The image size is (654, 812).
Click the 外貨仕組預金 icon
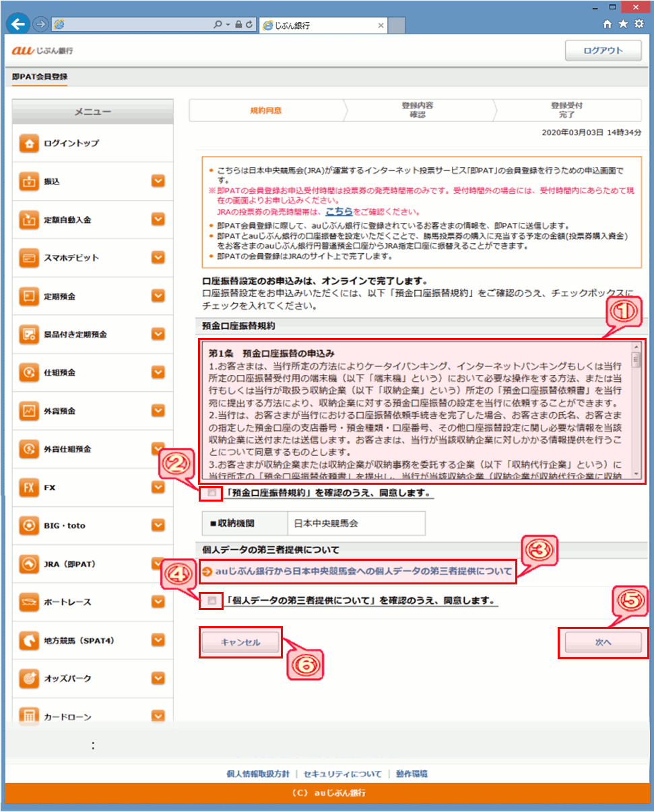point(28,448)
